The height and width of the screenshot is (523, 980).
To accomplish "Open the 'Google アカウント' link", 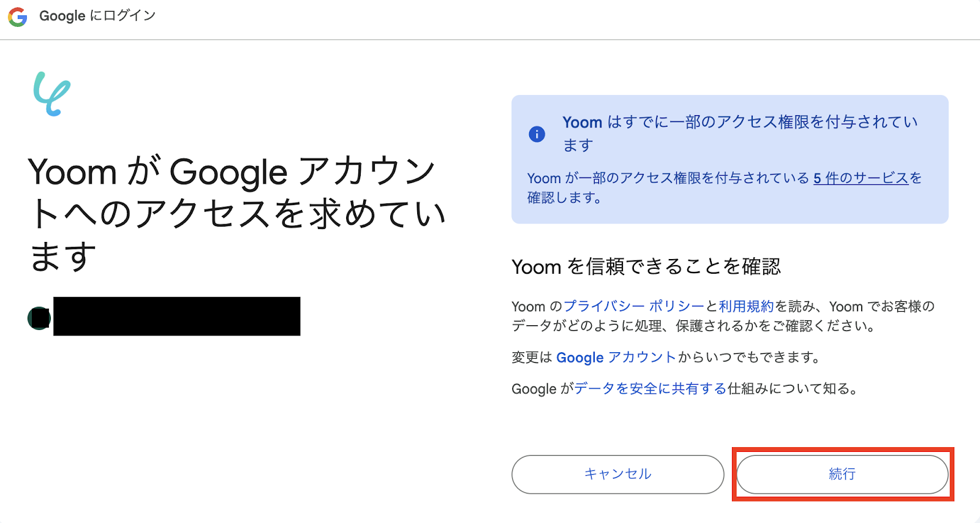I will (616, 357).
